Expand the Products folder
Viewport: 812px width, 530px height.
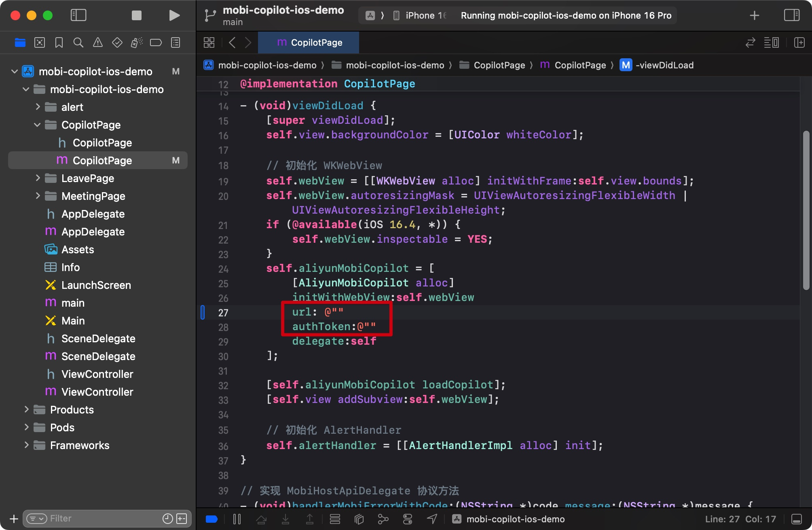pos(26,409)
